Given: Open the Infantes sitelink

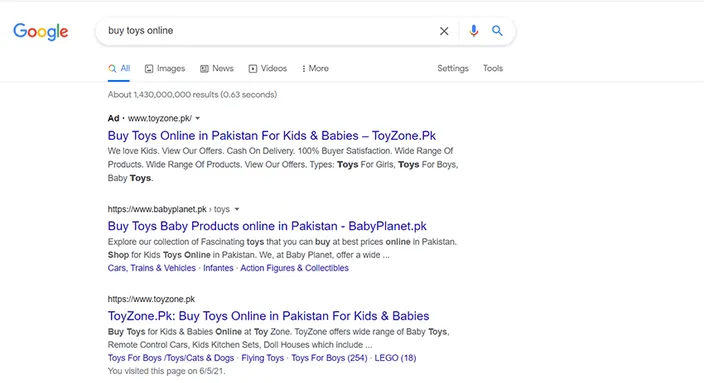Looking at the screenshot, I should coord(218,268).
